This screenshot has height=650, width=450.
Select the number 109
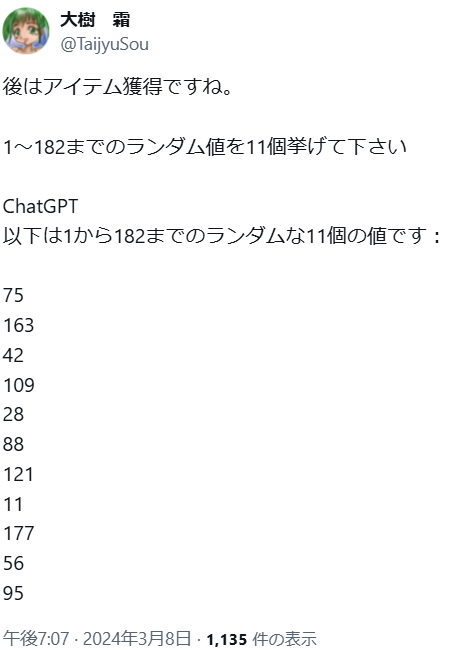[x=19, y=385]
